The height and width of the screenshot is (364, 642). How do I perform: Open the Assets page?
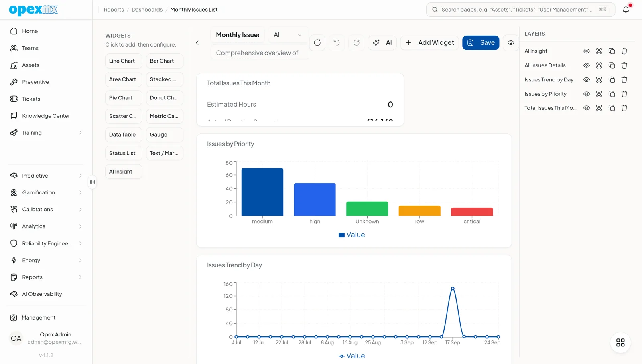pos(46,65)
